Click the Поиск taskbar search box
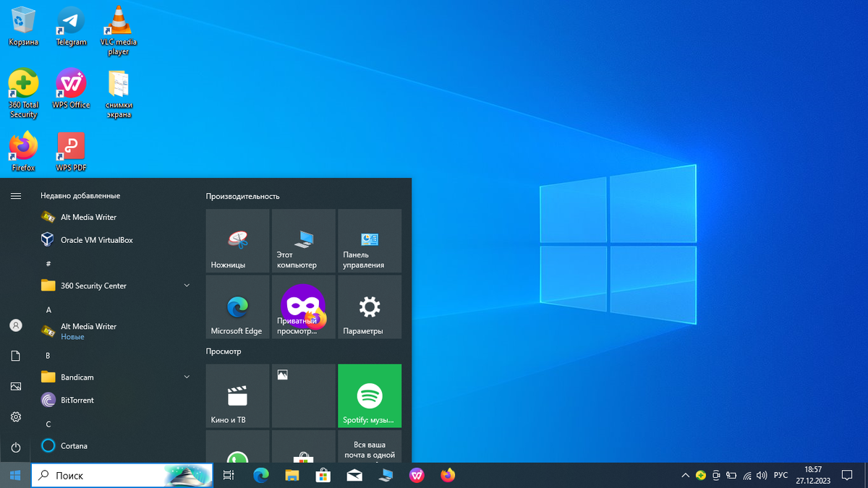This screenshot has width=868, height=488. (x=122, y=475)
